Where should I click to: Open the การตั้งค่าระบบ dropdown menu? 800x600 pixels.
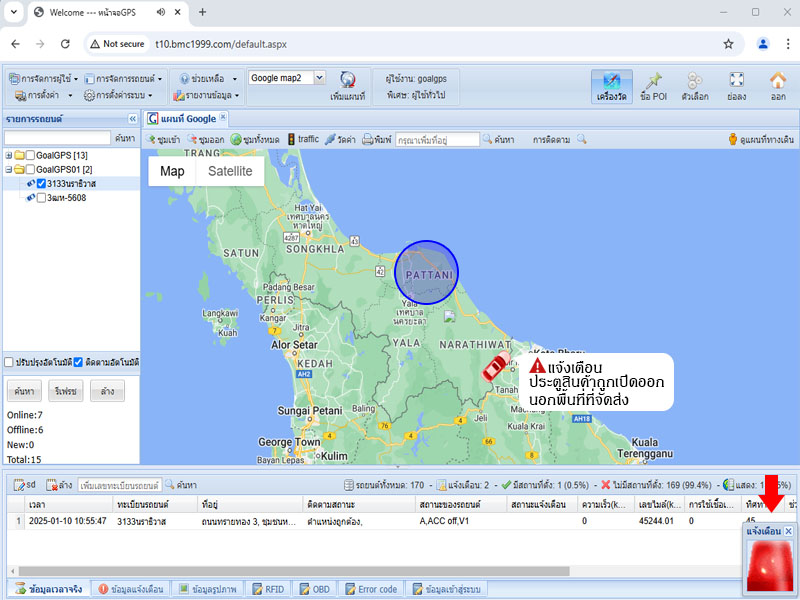click(118, 95)
